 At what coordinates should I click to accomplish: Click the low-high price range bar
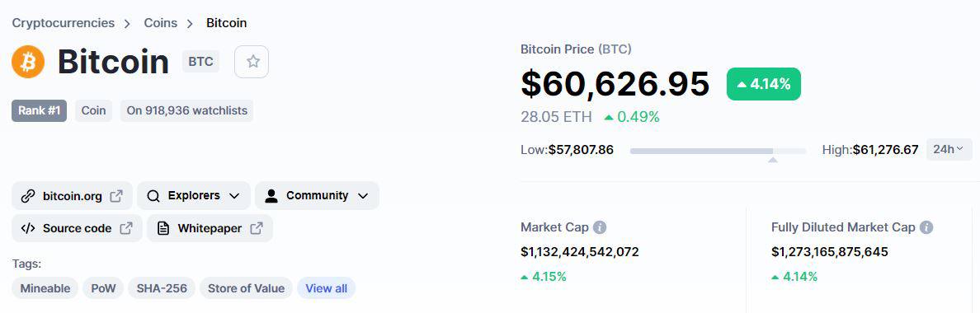tap(719, 150)
